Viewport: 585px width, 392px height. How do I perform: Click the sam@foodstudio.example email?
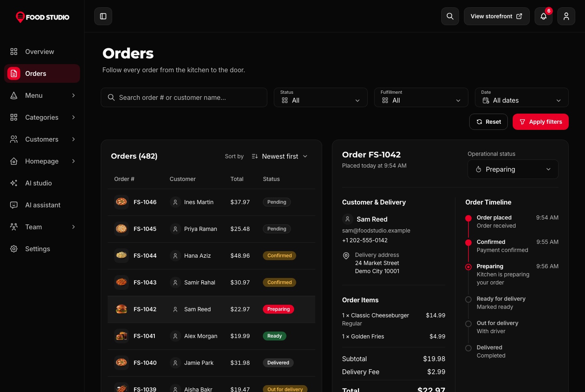(376, 230)
